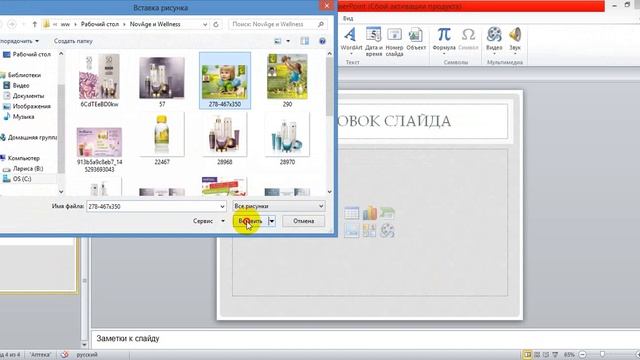Refresh the folder address bar
This screenshot has width=640, height=360.
(x=216, y=24)
